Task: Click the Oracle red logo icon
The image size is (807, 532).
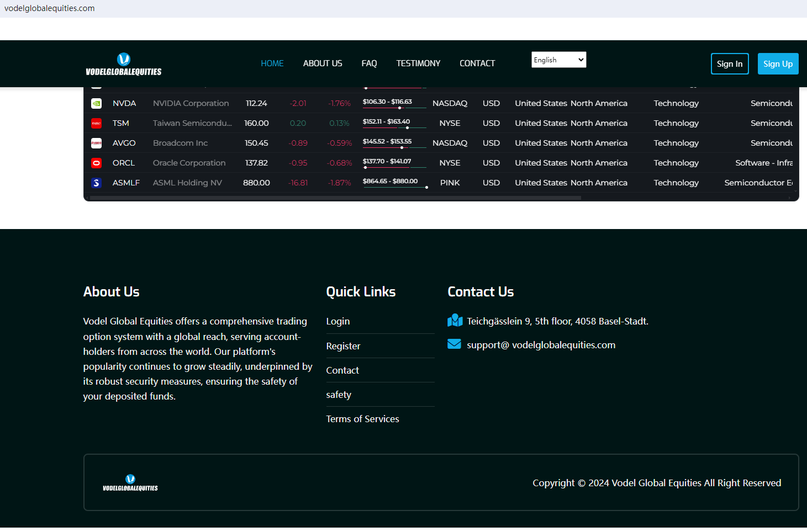Action: tap(96, 163)
